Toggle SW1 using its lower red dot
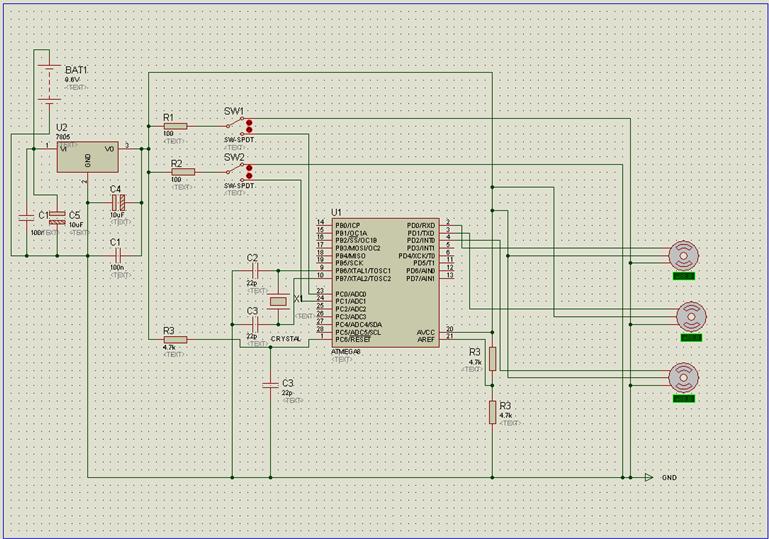 coord(249,130)
